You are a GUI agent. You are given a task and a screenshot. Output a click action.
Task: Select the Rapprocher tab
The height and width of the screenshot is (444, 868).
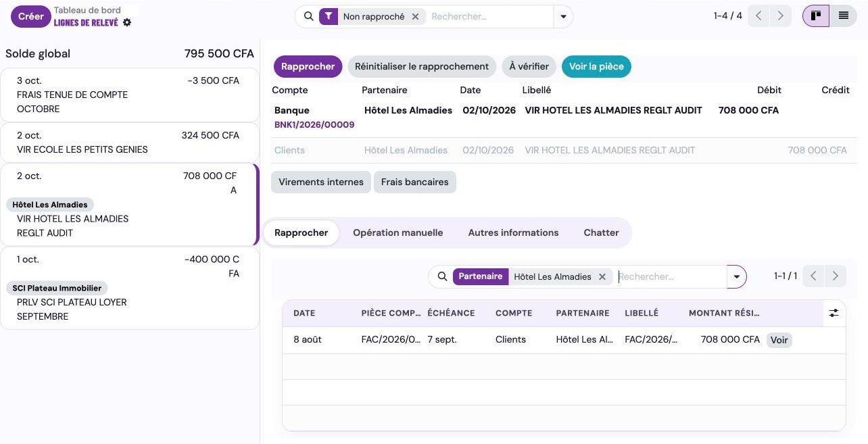(x=302, y=232)
